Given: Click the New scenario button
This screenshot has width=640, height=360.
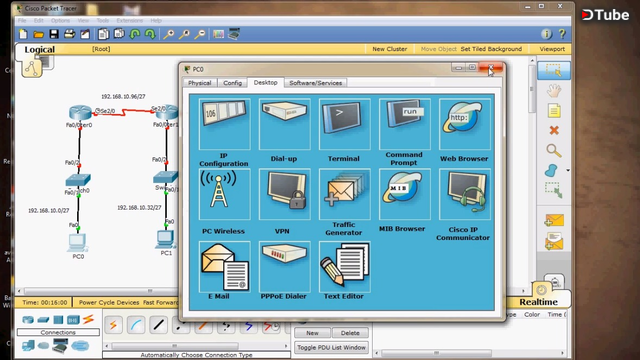Looking at the screenshot, I should point(312,333).
